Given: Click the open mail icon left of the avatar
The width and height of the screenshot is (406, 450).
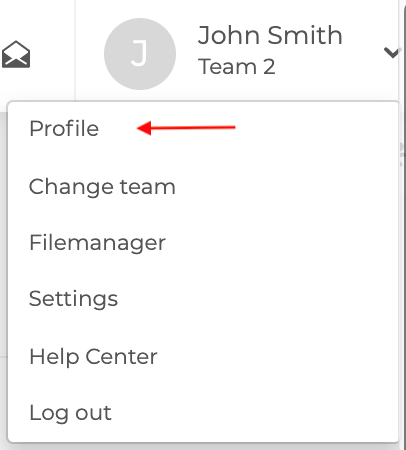Looking at the screenshot, I should 16,54.
